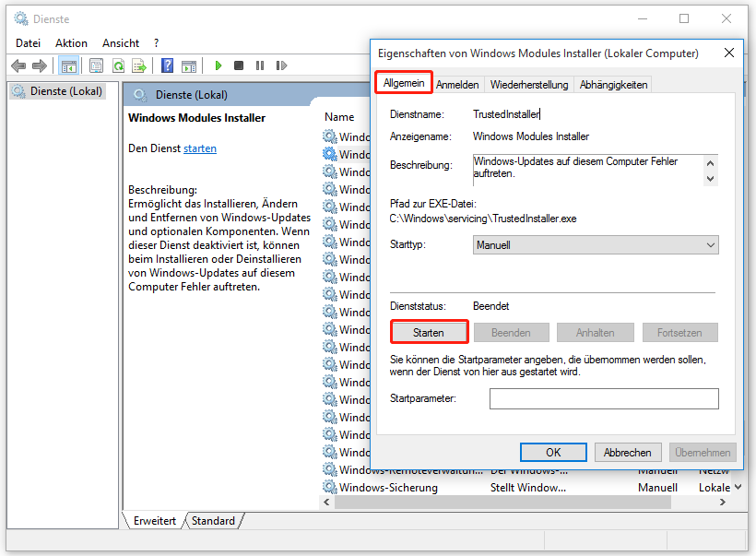Toggle the action pane toolbar icon

(x=189, y=66)
